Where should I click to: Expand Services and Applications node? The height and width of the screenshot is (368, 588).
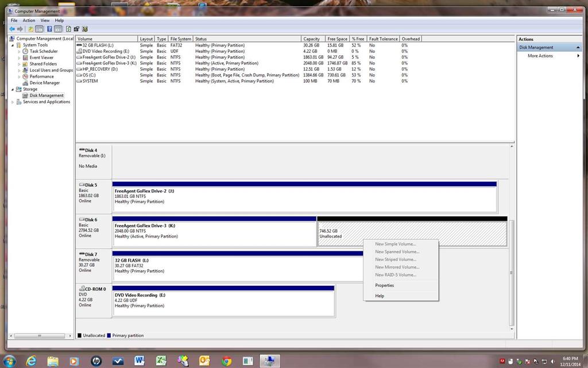click(13, 102)
